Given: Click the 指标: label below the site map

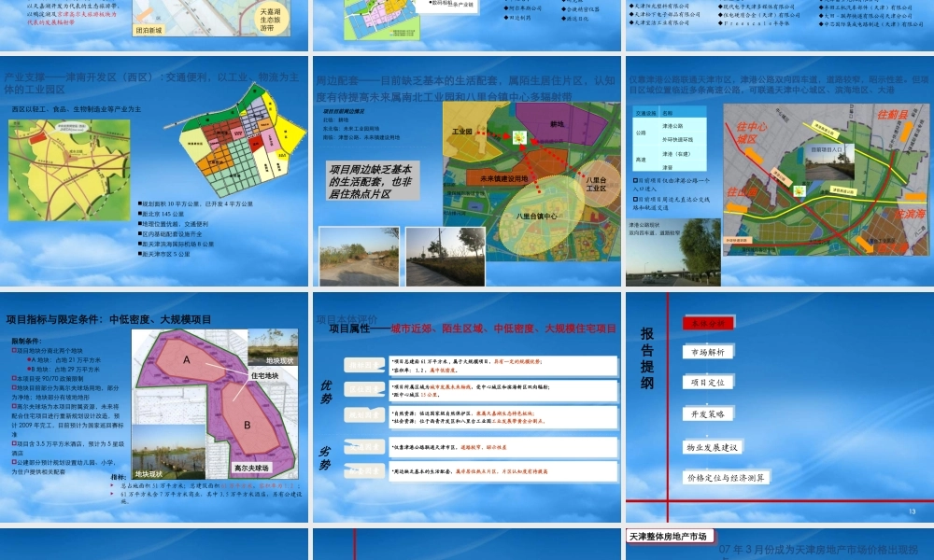Looking at the screenshot, I should [119, 477].
